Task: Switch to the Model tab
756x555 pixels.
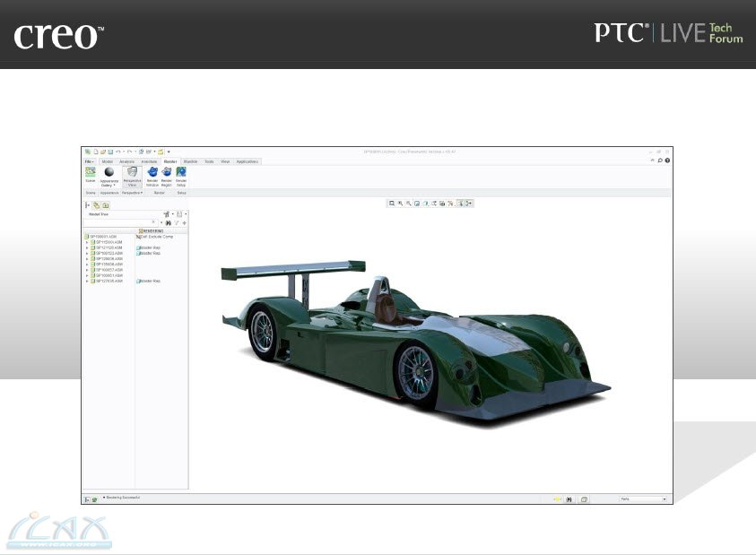Action: click(108, 161)
